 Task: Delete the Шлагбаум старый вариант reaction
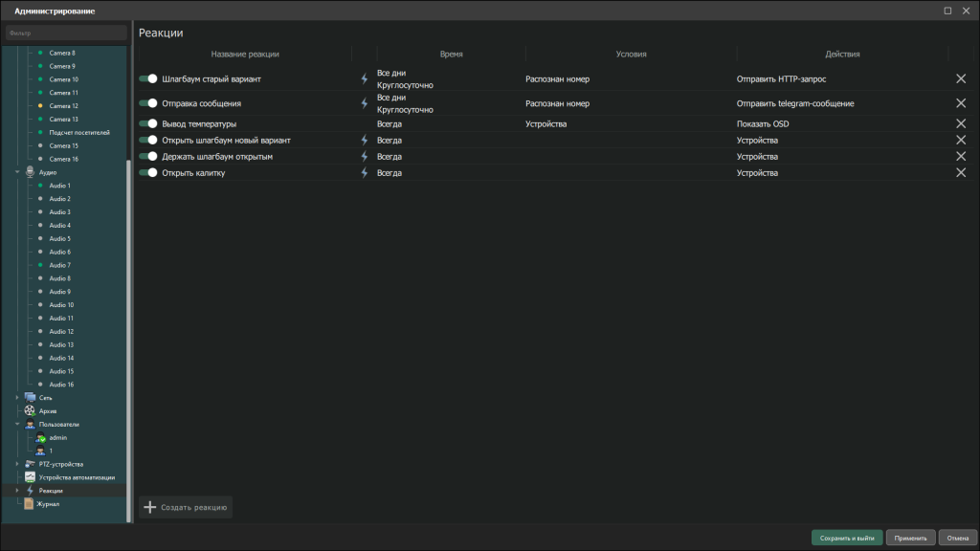click(961, 78)
